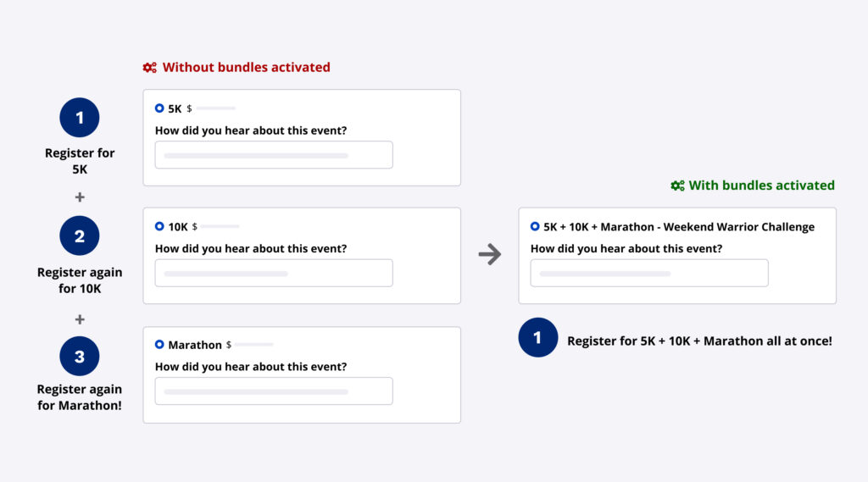This screenshot has height=482, width=868.
Task: Click the Without bundles activated heading
Action: click(246, 67)
